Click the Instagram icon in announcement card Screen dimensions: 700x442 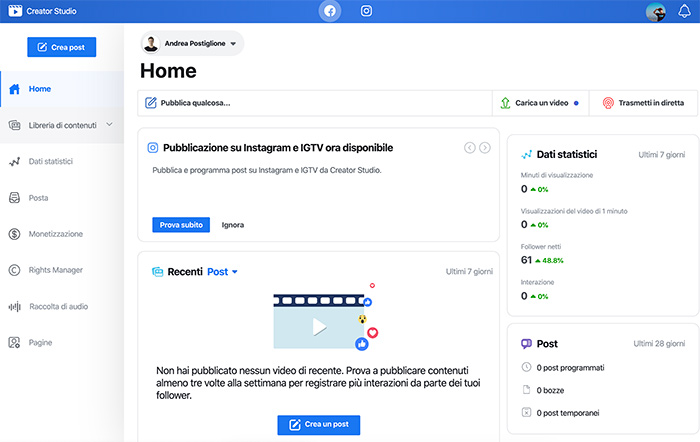point(153,148)
